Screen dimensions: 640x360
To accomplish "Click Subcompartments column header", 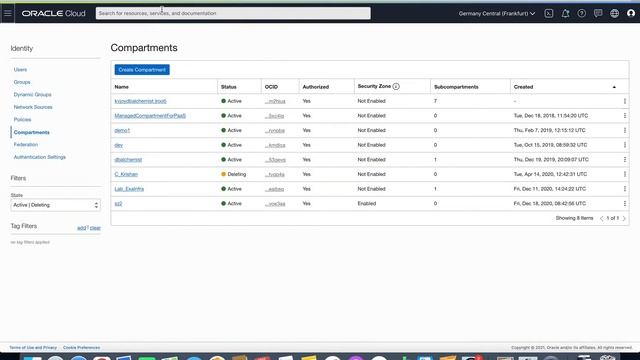I will 456,87.
